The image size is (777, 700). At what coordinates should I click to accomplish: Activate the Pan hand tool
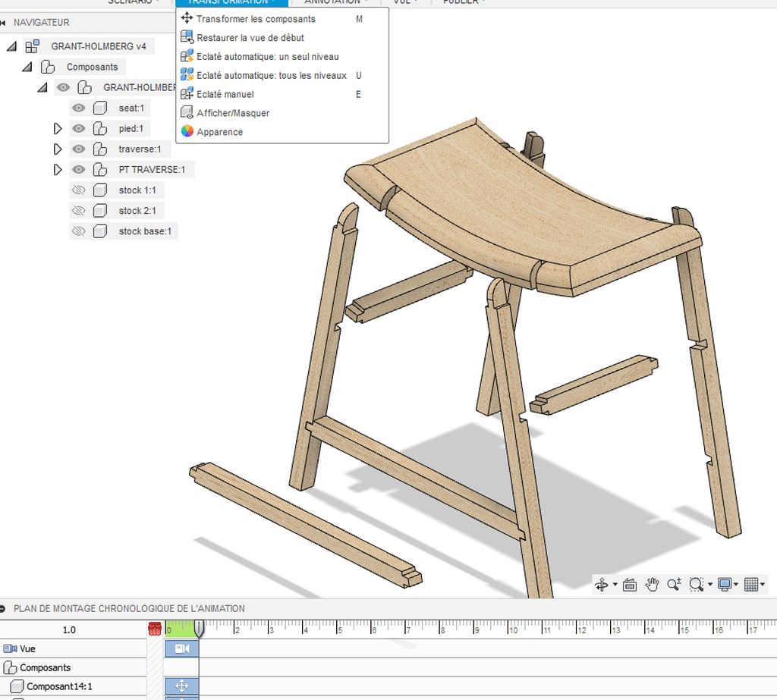coord(652,584)
